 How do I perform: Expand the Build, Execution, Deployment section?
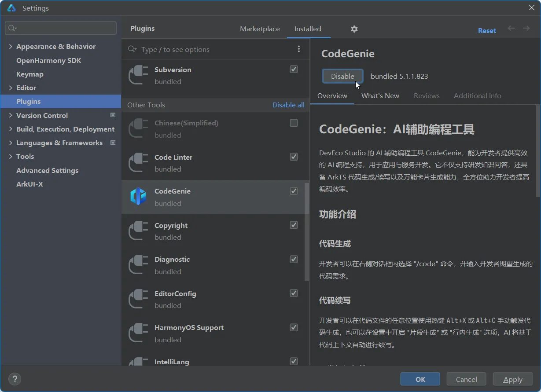click(11, 129)
